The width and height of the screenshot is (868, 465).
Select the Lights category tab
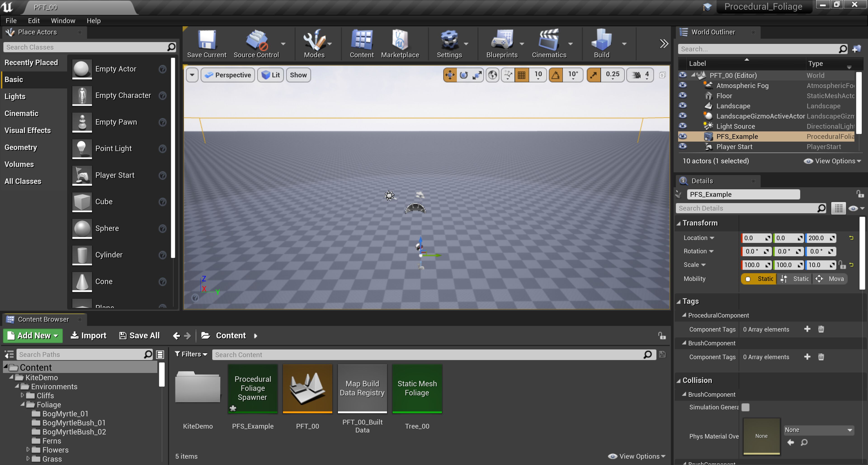coord(15,96)
